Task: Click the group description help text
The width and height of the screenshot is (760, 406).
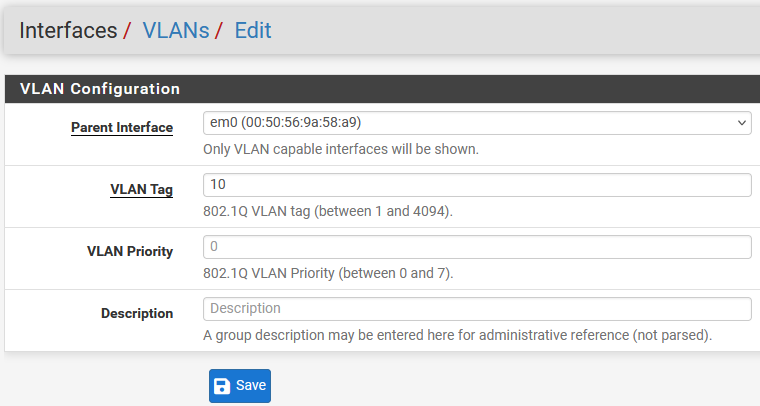Action: point(457,335)
